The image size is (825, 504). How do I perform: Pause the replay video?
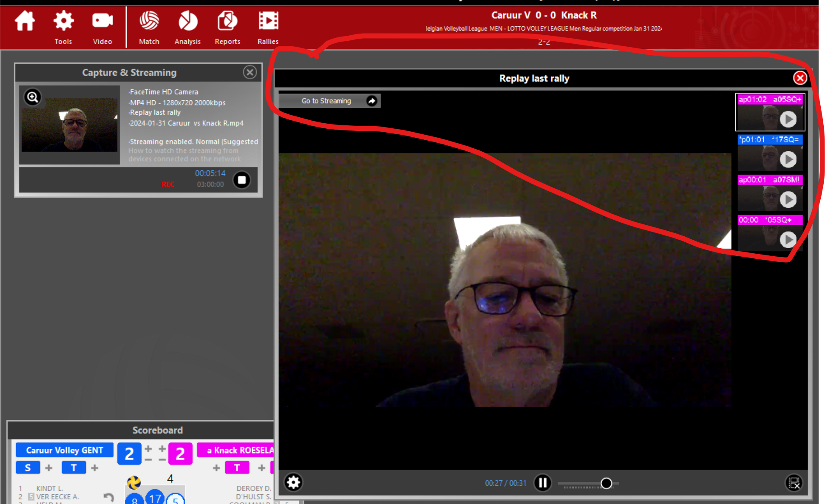[x=542, y=483]
